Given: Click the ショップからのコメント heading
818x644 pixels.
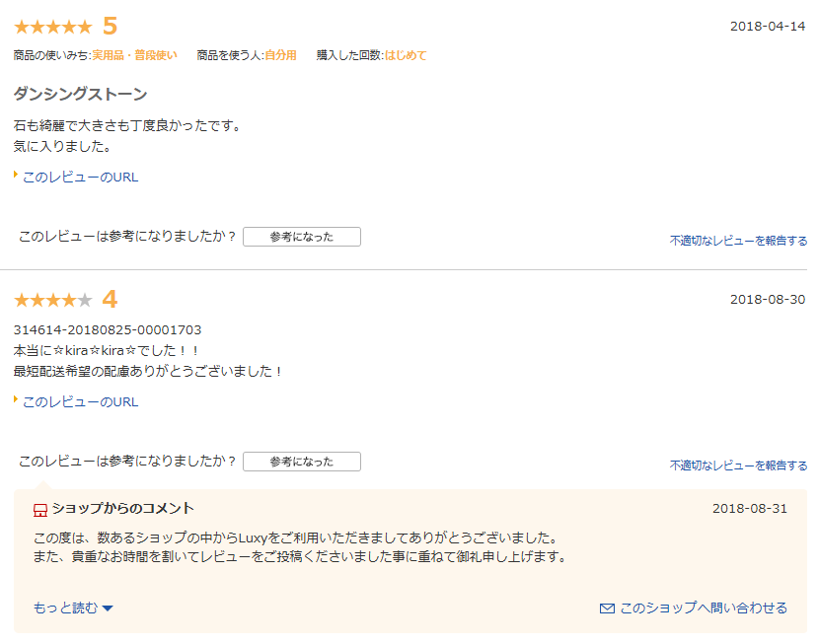Looking at the screenshot, I should tap(123, 509).
